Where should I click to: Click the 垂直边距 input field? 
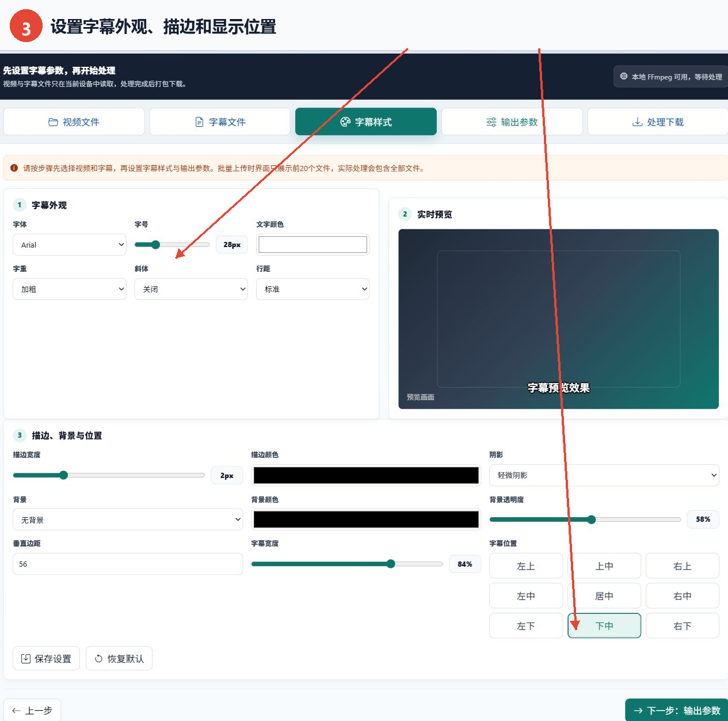[x=128, y=564]
